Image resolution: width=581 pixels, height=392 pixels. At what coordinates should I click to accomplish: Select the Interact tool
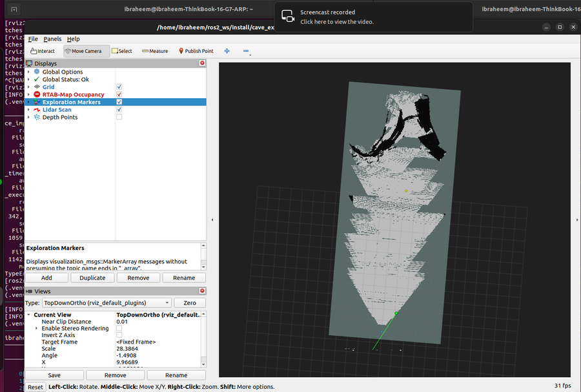pos(43,51)
